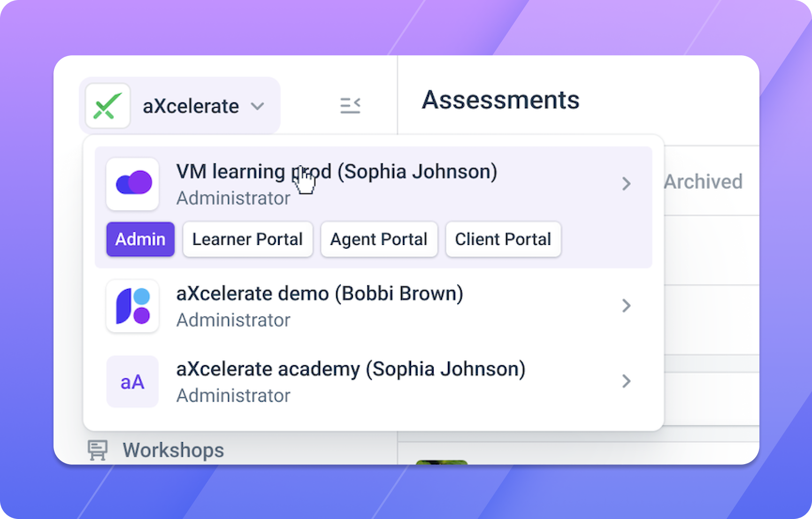
Task: Click the Administrator label under VM learning prod
Action: tap(233, 198)
